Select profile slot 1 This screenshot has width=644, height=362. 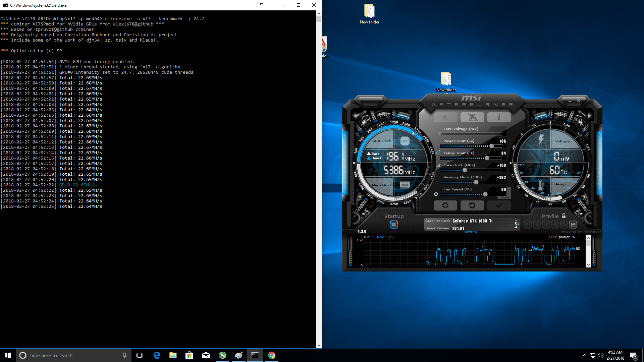pyautogui.click(x=528, y=225)
